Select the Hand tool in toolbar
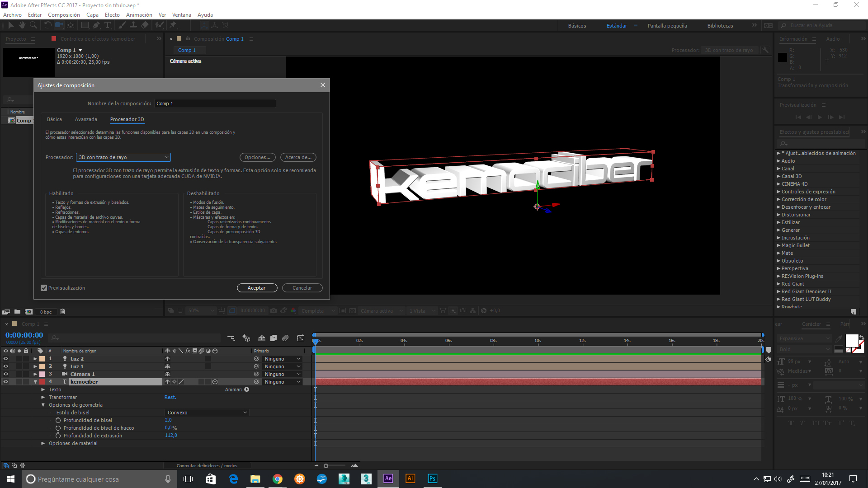Screen dimensions: 868x488 (22, 25)
